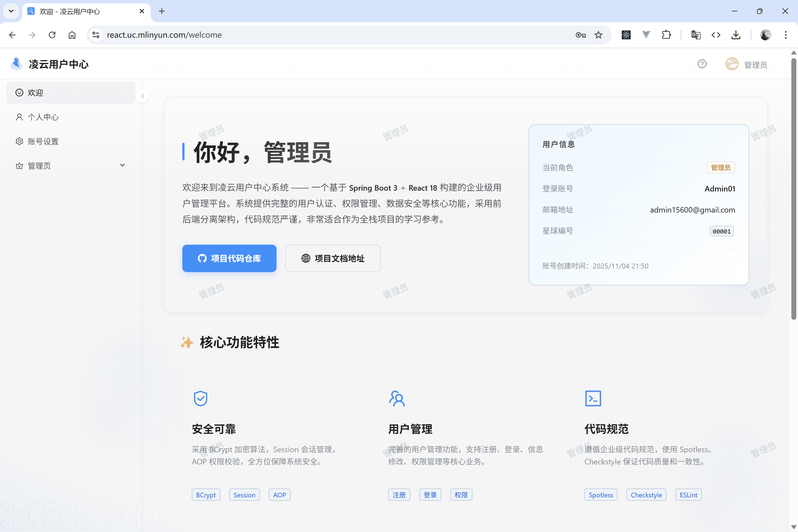
Task: Collapse the sidebar with the arrow handle
Action: tap(142, 96)
